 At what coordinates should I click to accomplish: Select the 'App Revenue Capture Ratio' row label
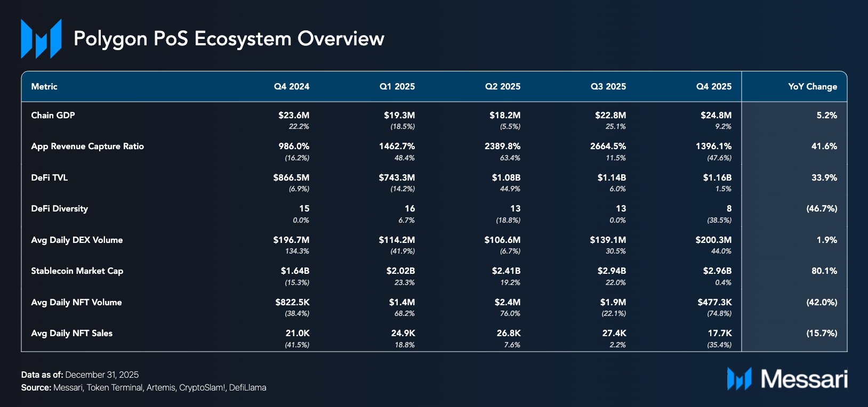coord(87,146)
